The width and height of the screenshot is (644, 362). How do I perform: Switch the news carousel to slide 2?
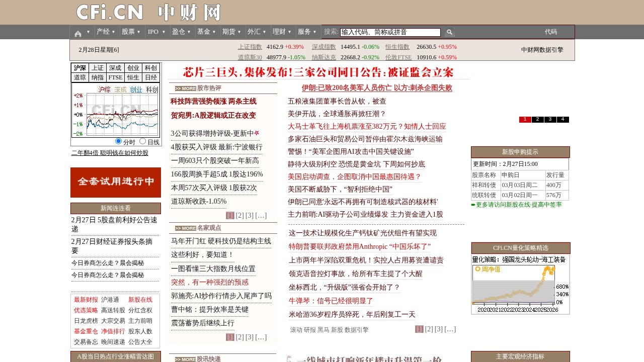coord(537,120)
